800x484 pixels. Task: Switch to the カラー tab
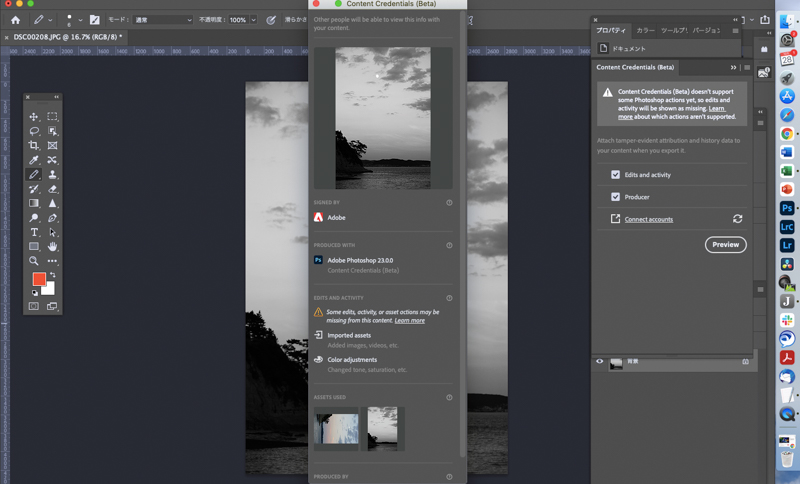pyautogui.click(x=645, y=31)
